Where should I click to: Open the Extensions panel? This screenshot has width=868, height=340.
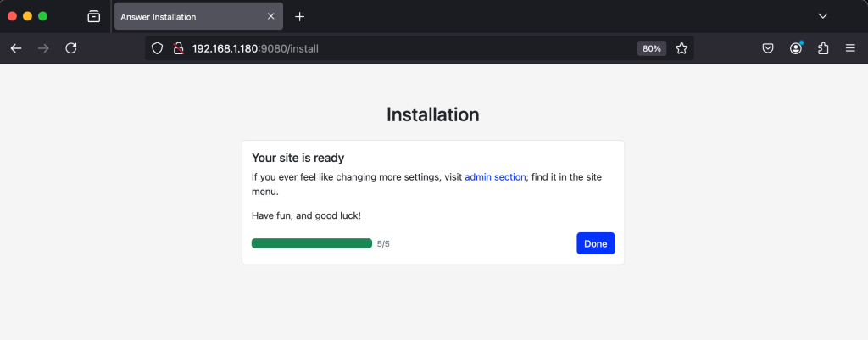(x=823, y=48)
